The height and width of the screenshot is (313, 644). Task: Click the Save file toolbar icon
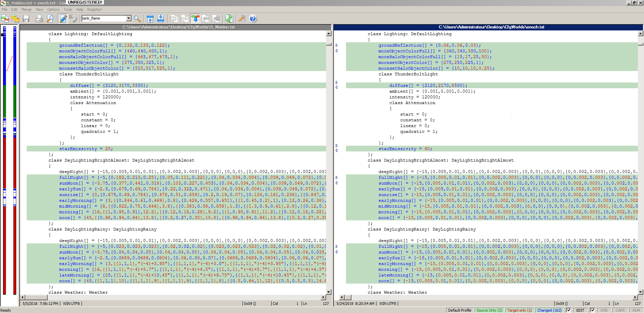tap(26, 19)
